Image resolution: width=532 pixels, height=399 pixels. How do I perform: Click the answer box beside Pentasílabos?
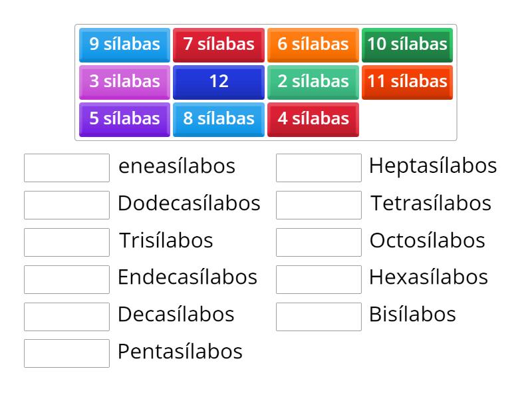(66, 353)
